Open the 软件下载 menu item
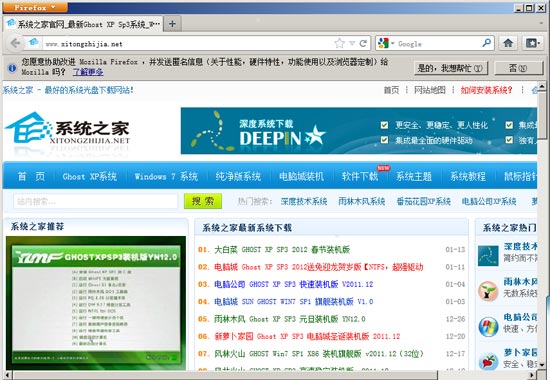 [360, 176]
